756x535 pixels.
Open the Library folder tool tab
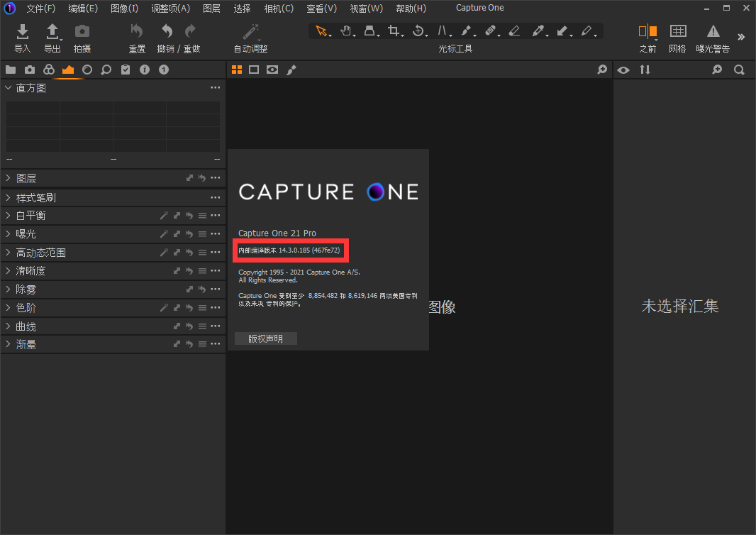click(11, 70)
